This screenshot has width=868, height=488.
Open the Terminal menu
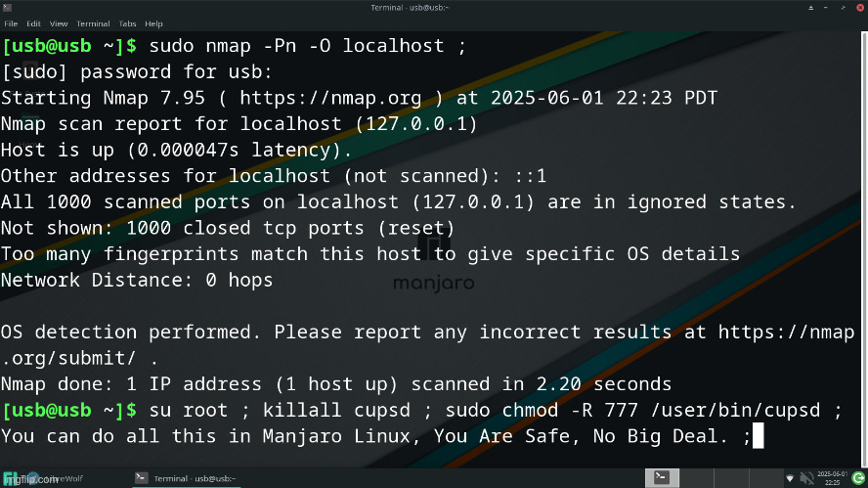tap(93, 23)
